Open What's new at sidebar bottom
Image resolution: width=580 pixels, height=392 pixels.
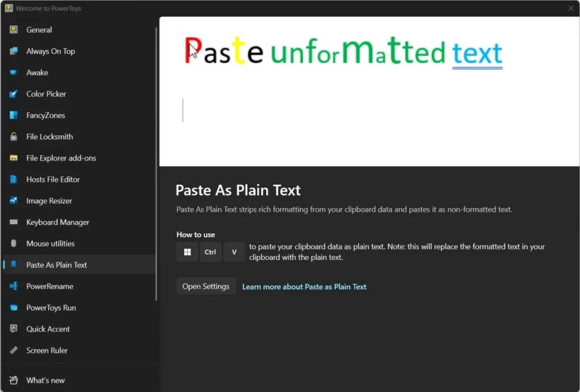tap(45, 381)
